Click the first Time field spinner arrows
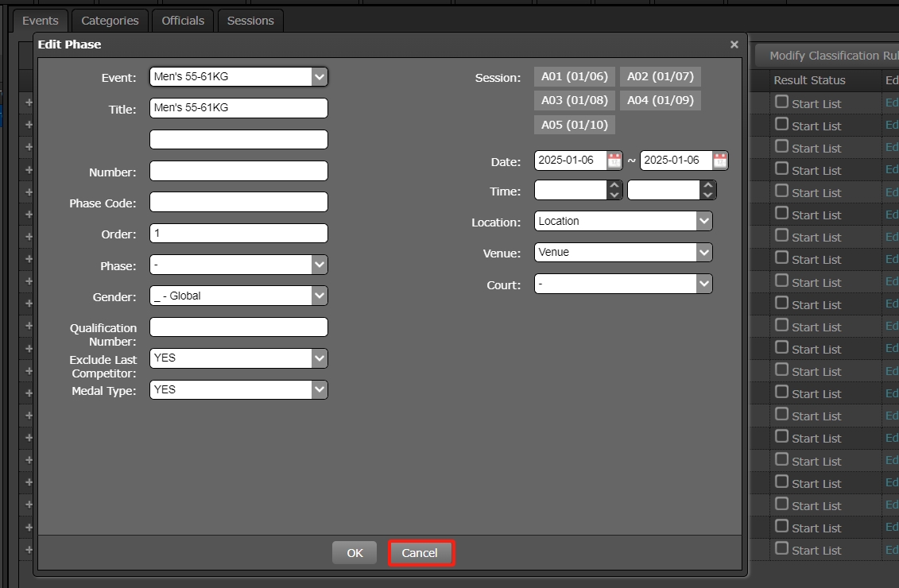 (614, 191)
